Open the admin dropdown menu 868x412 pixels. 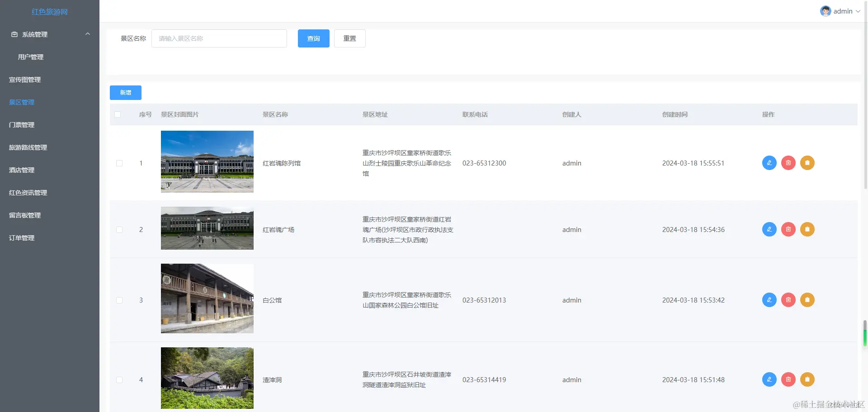[843, 11]
